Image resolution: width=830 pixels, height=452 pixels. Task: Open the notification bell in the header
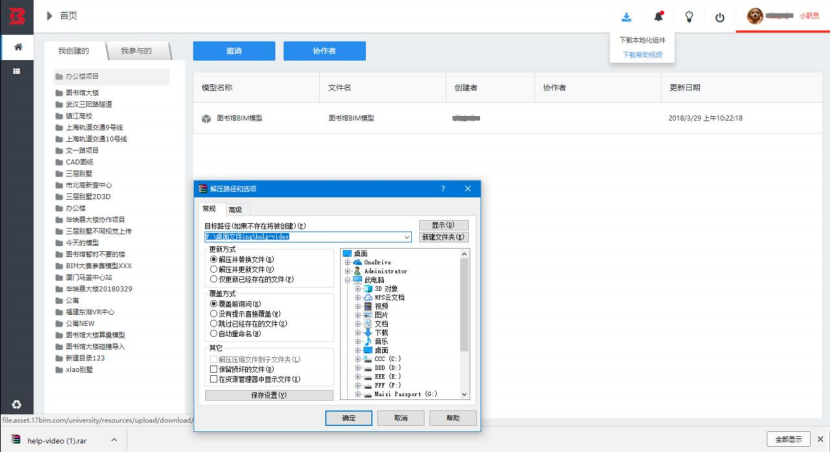(658, 16)
